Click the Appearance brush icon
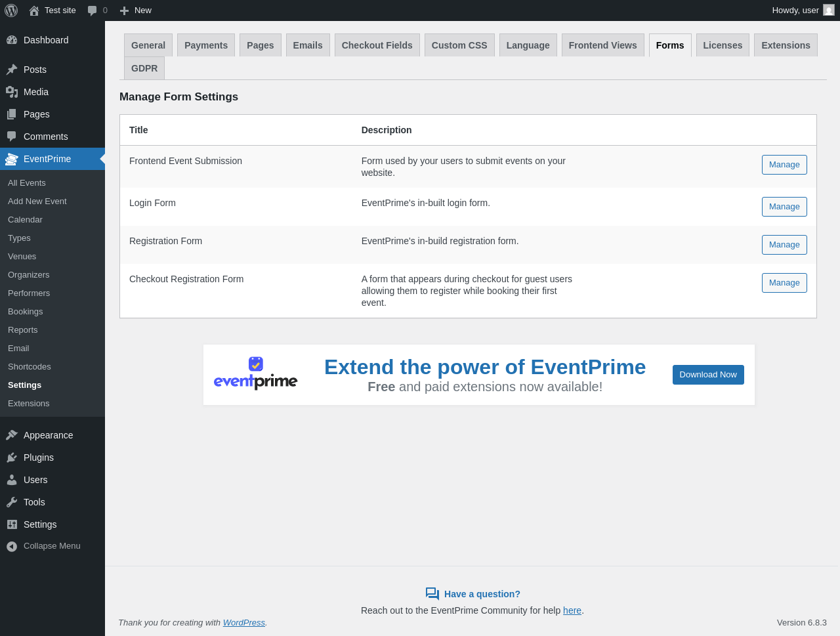This screenshot has width=840, height=636. tap(12, 435)
